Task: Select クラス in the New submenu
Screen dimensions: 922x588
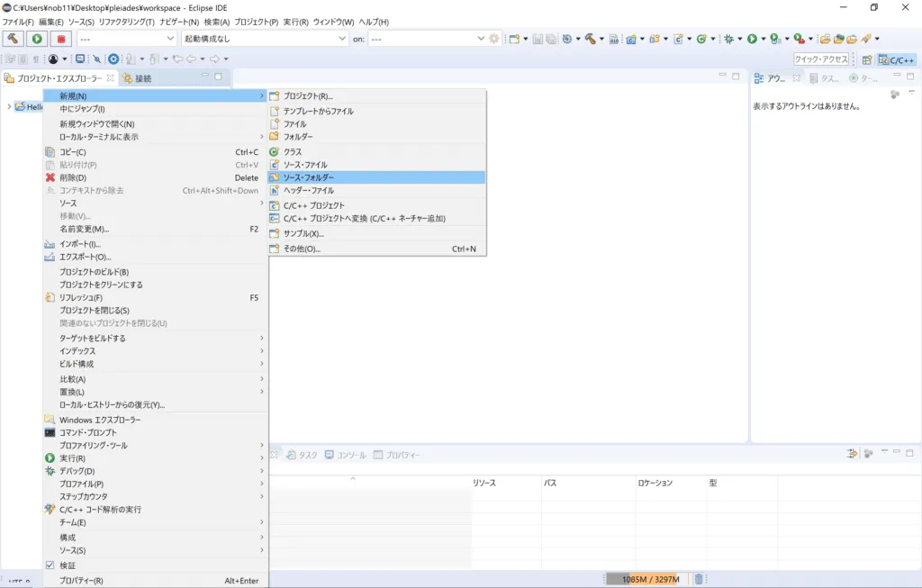Action: pos(377,151)
